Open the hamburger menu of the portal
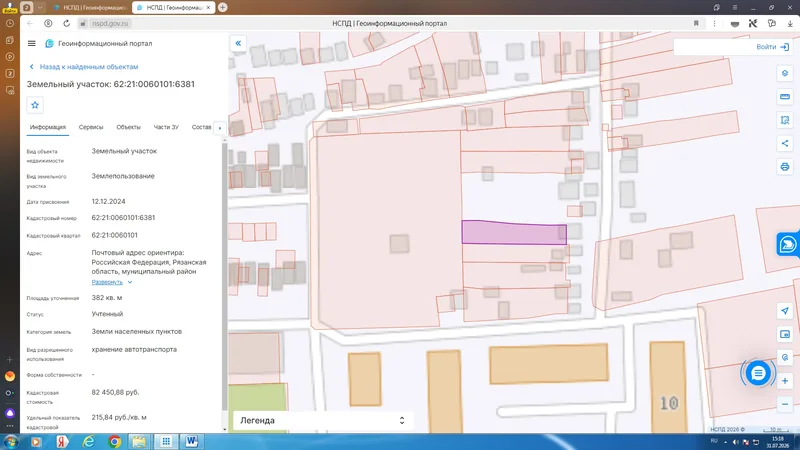This screenshot has width=800, height=450. coord(32,43)
